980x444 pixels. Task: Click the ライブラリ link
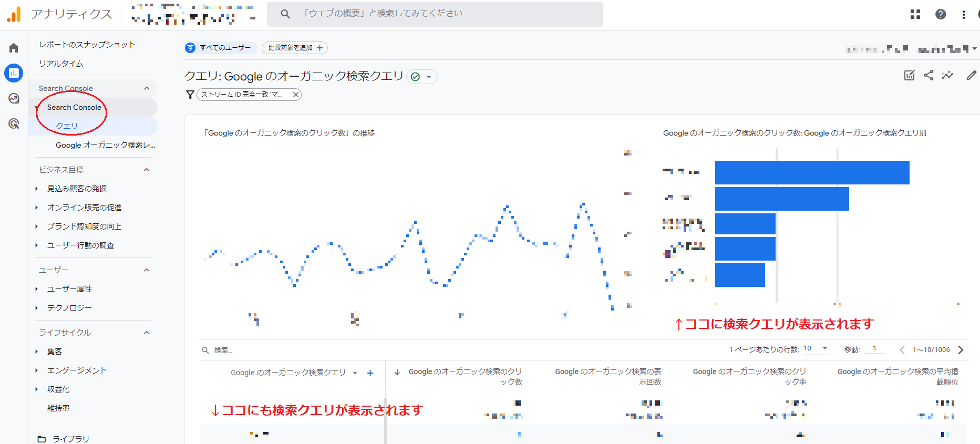(x=71, y=439)
